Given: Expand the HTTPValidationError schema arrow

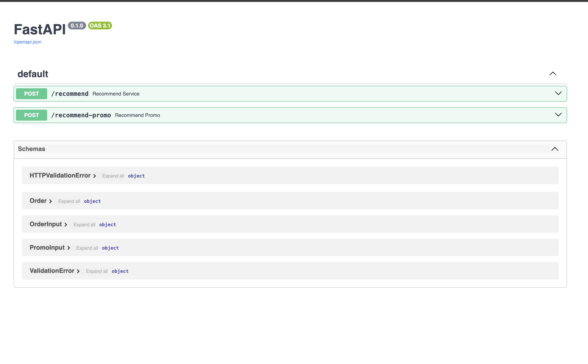Looking at the screenshot, I should point(94,176).
